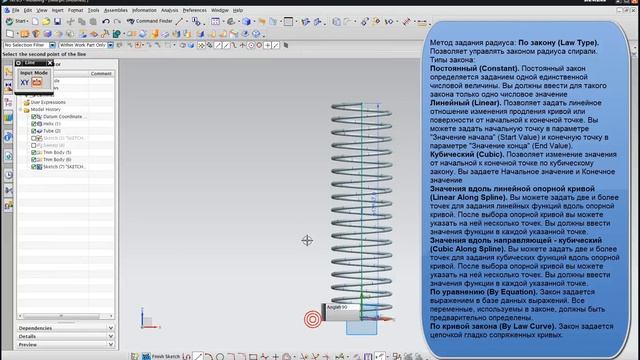This screenshot has height=360, width=640.
Task: Open the Reuse Library books sidebar tab
Action: [8, 118]
